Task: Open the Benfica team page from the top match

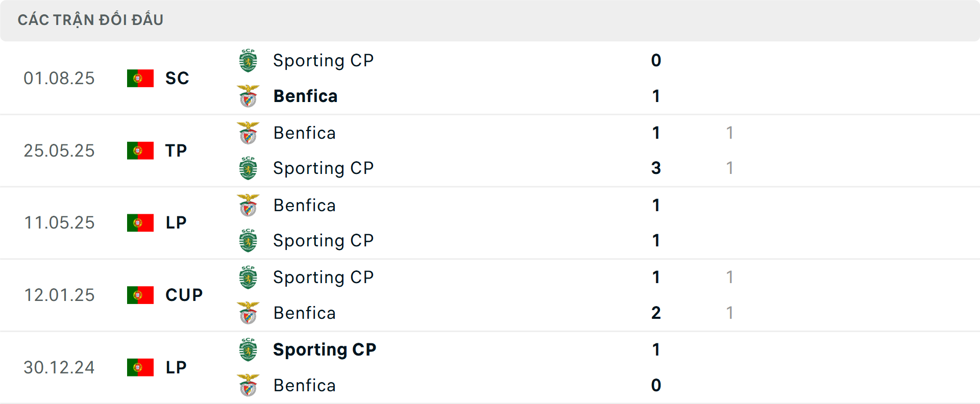Action: tap(305, 96)
